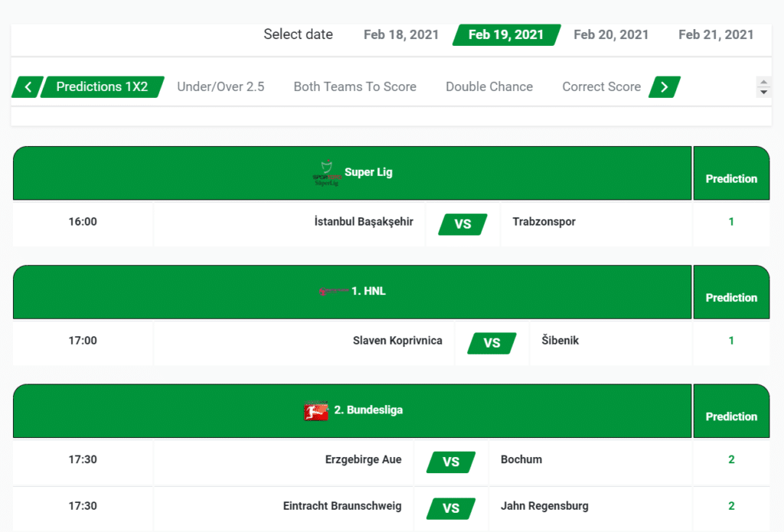This screenshot has width=784, height=532.
Task: Click the VS badge for Slaven Koprivnica match
Action: point(493,343)
